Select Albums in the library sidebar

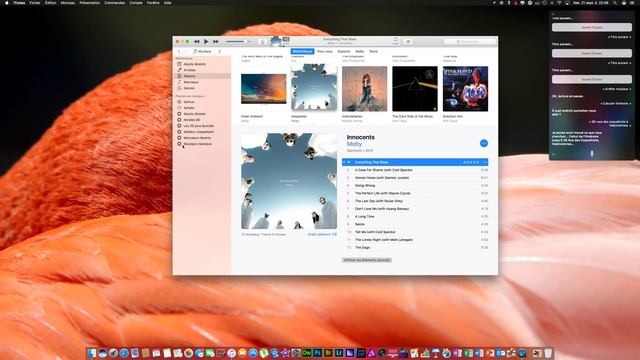click(x=203, y=76)
